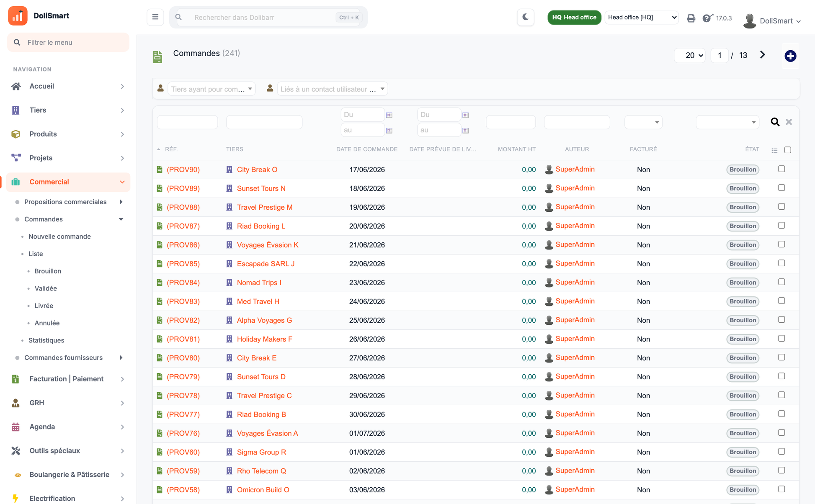Check the box for order PROV90
The image size is (815, 504).
click(x=781, y=169)
